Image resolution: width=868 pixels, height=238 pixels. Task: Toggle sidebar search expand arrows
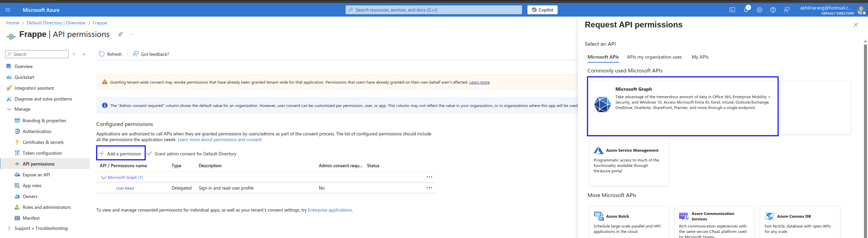[x=74, y=54]
